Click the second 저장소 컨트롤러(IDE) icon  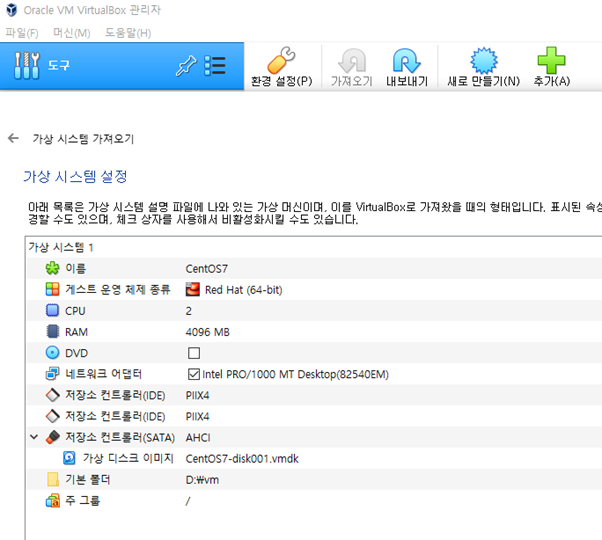[53, 416]
